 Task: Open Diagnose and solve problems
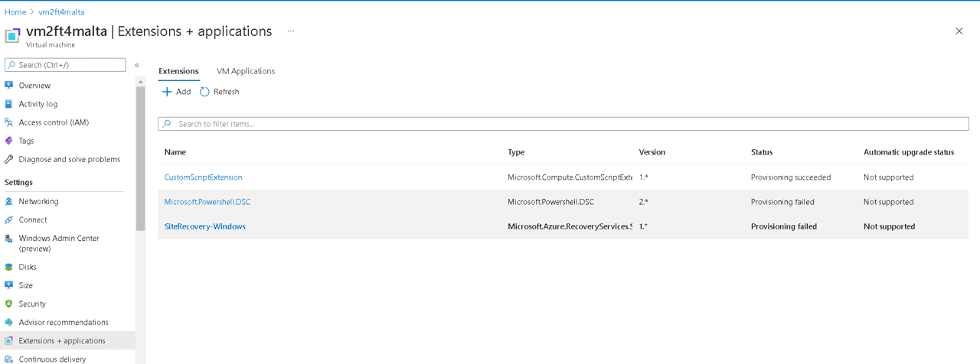pyautogui.click(x=70, y=159)
